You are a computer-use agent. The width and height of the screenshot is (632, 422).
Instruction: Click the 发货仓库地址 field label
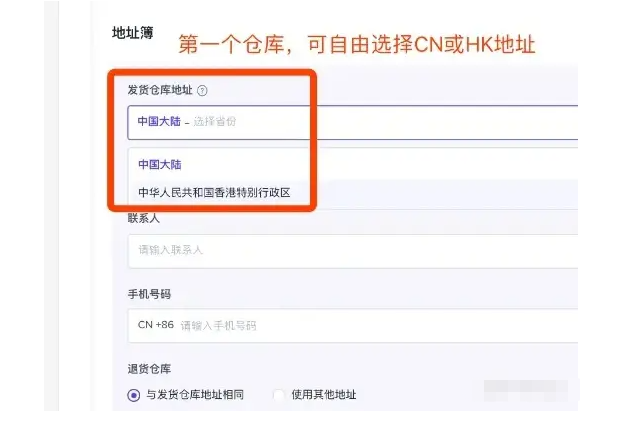point(158,90)
